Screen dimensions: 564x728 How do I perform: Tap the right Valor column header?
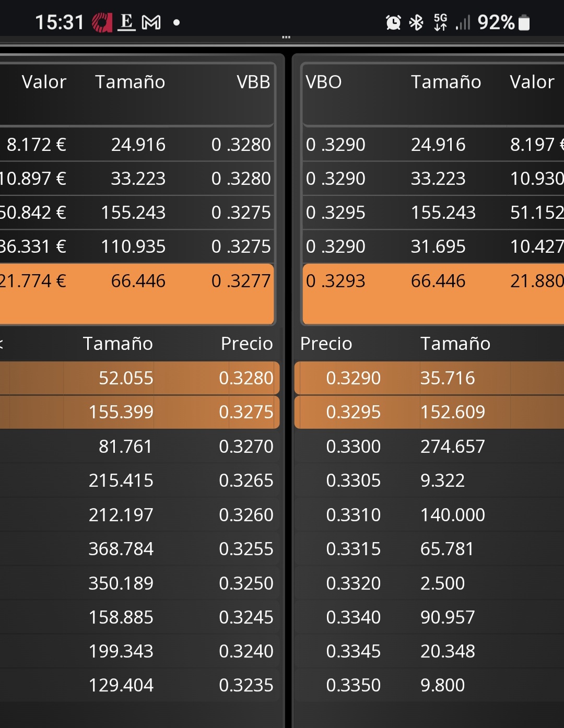point(532,82)
